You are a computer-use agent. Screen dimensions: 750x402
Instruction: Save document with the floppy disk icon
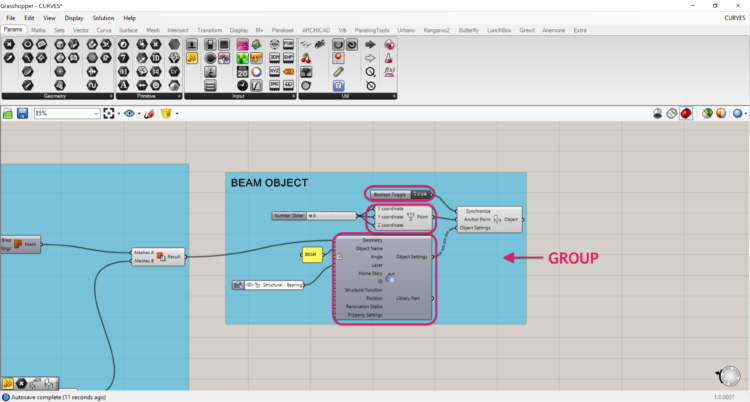pos(23,114)
